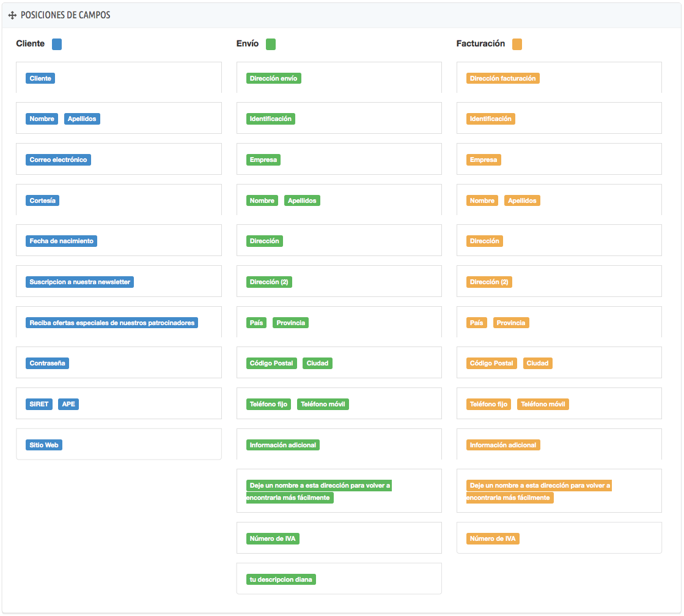This screenshot has height=616, width=684.
Task: Click the orange Información adicional tag
Action: (503, 445)
